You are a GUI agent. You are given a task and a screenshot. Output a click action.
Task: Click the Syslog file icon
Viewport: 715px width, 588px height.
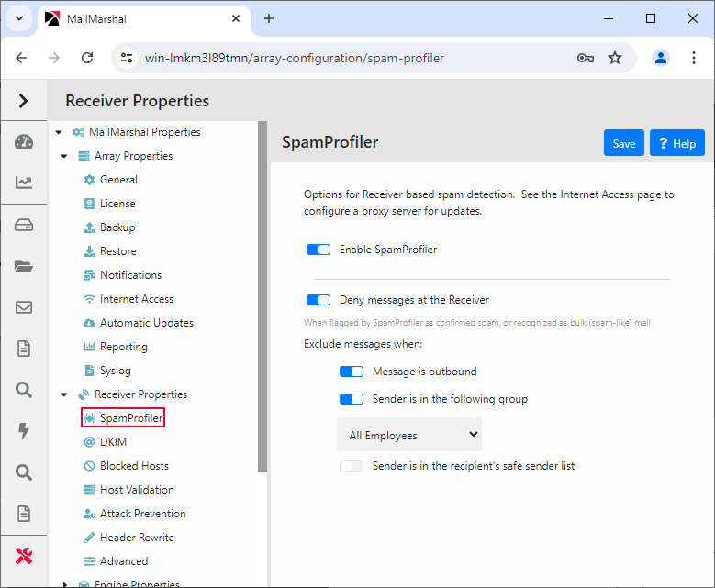click(89, 370)
